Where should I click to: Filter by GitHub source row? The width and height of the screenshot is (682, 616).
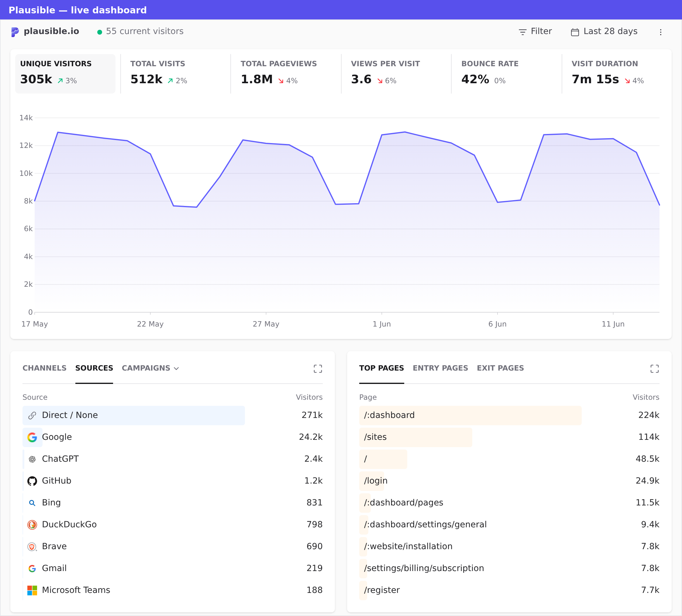tap(173, 481)
